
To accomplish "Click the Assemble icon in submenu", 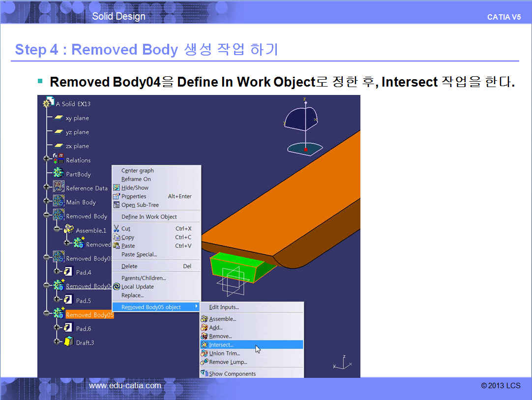I will click(x=204, y=319).
